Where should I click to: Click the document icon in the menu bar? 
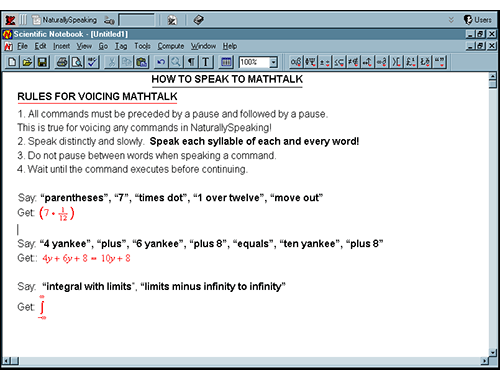click(x=8, y=46)
